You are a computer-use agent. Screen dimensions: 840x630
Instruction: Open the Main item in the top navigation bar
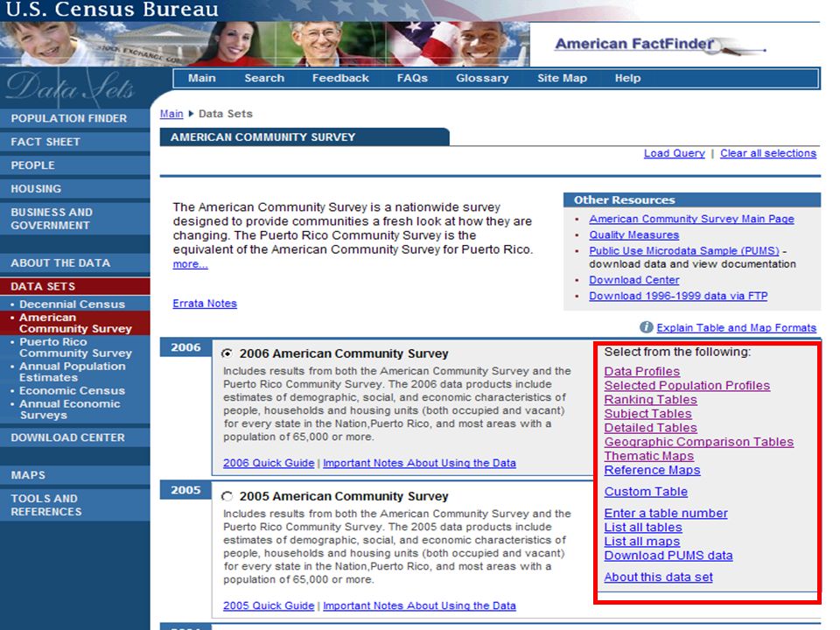pyautogui.click(x=201, y=78)
